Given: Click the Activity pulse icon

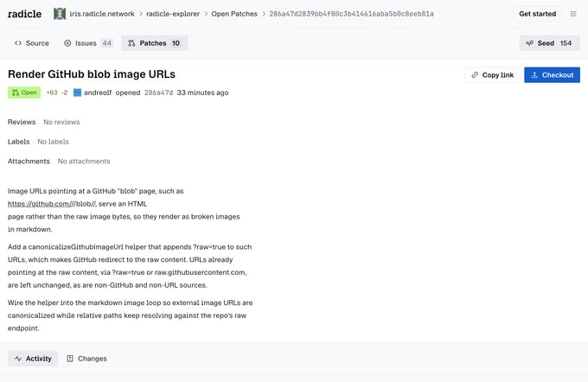Looking at the screenshot, I should pyautogui.click(x=18, y=359).
